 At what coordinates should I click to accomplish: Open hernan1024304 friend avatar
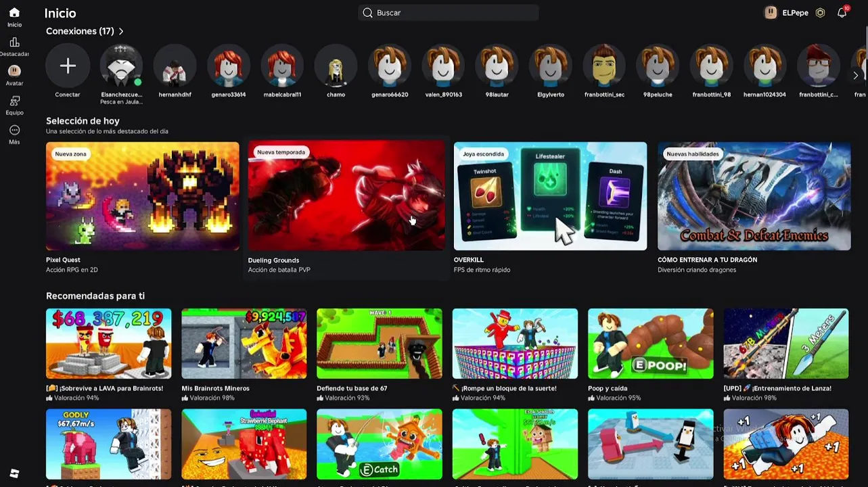click(x=764, y=66)
